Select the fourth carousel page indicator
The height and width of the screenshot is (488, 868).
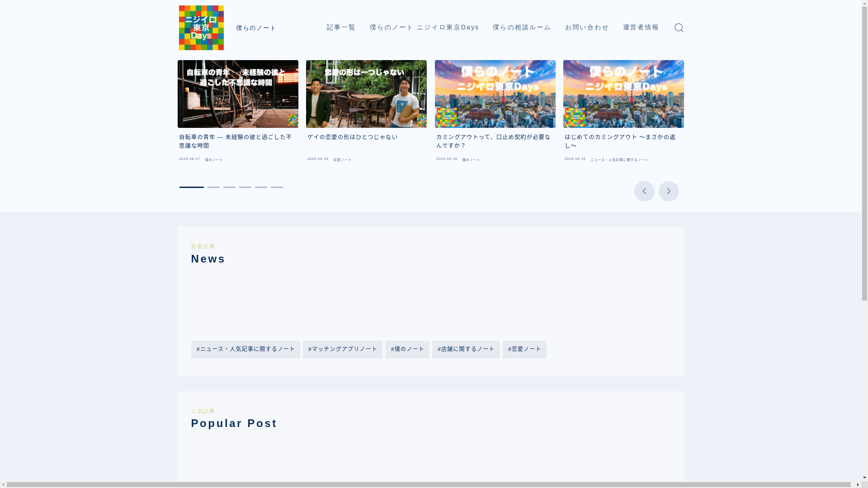(x=245, y=187)
